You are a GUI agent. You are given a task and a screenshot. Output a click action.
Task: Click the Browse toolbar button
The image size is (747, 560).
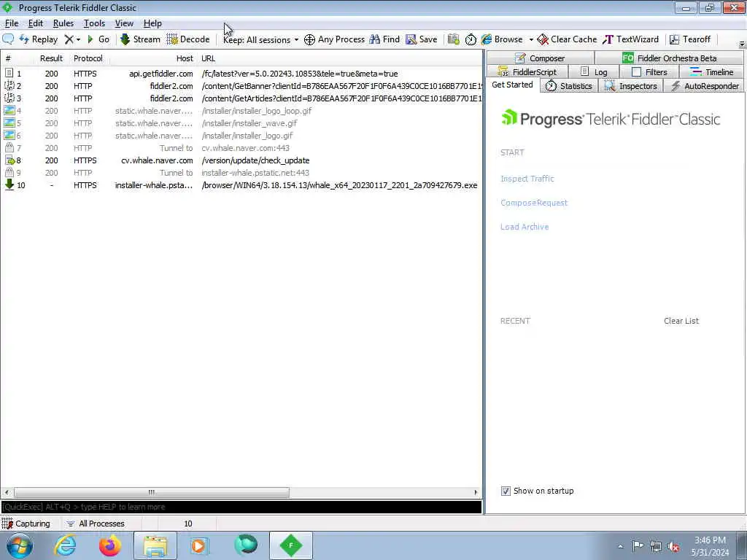click(x=502, y=39)
